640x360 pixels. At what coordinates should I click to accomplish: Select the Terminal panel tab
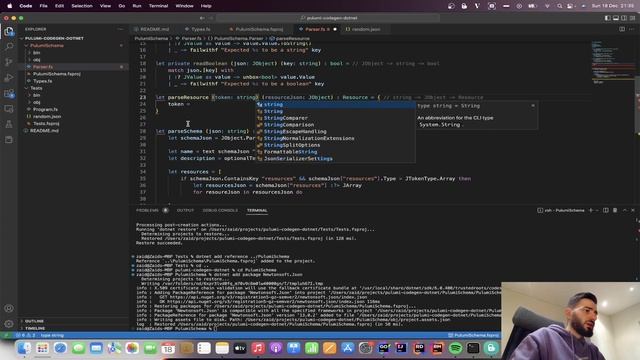[257, 210]
